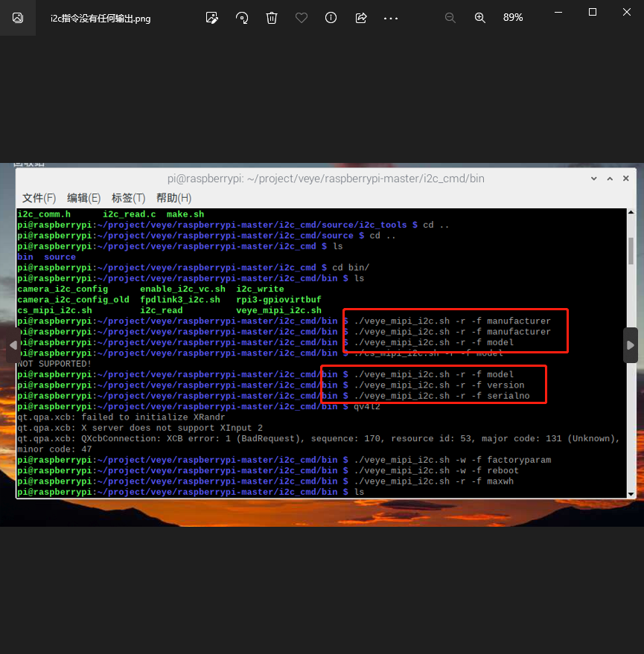Delete the photo using the trash icon
Image resolution: width=644 pixels, height=654 pixels.
[272, 18]
